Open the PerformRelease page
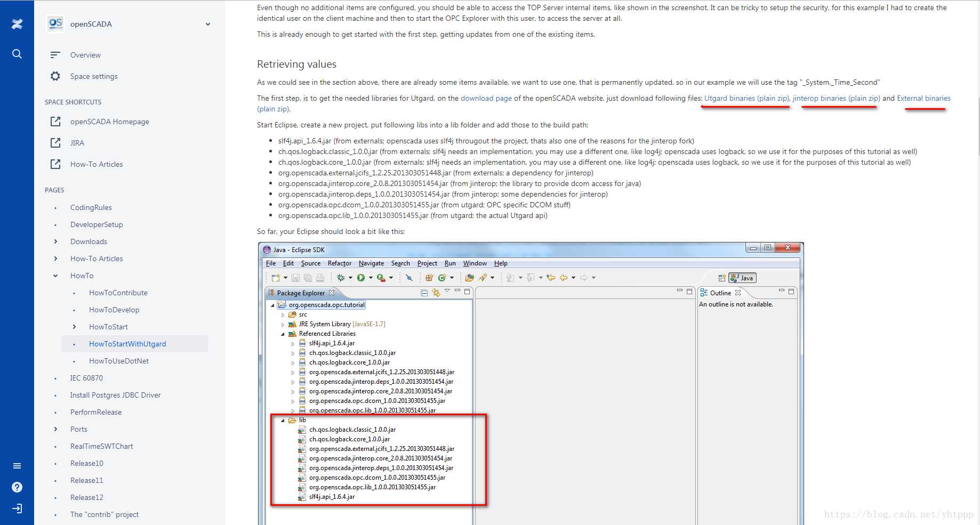Screen dimensions: 980x525 click(x=96, y=412)
